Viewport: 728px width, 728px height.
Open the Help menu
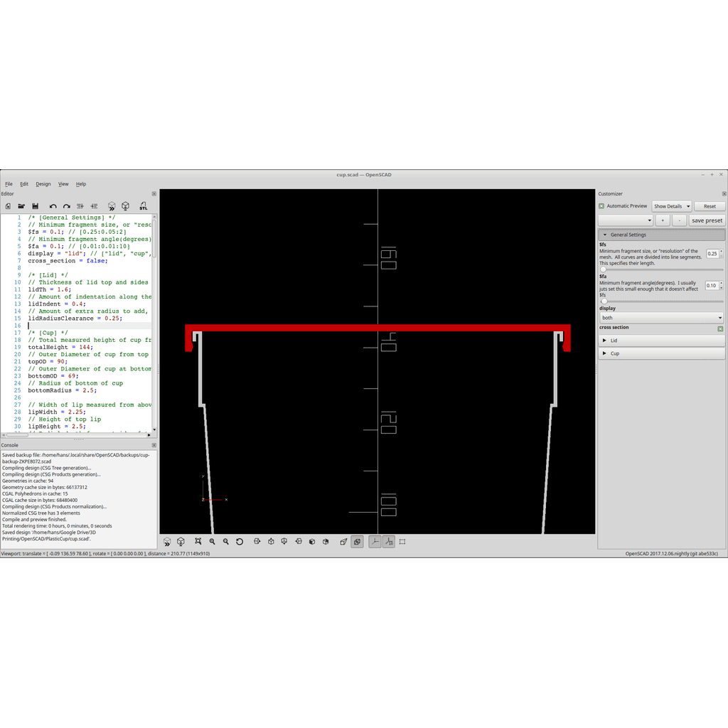click(x=81, y=184)
